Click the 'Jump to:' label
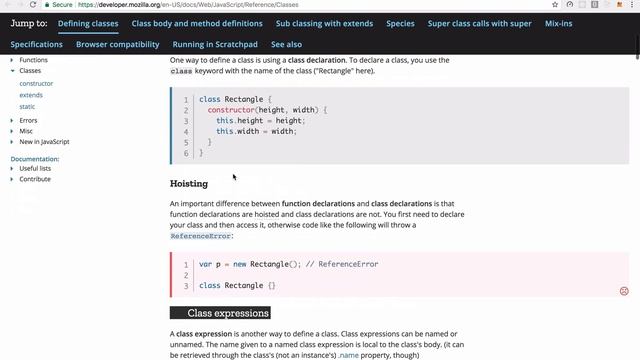This screenshot has height=360, width=640. click(29, 23)
